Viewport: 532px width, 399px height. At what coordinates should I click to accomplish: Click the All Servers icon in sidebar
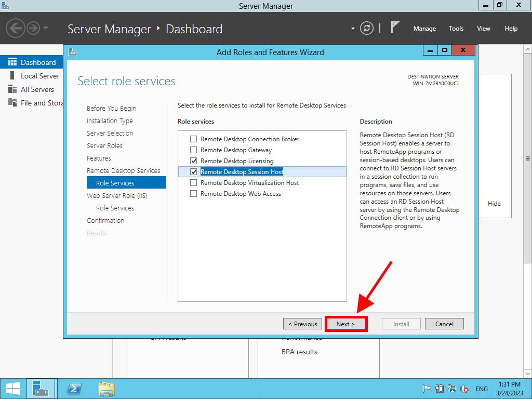[12, 89]
